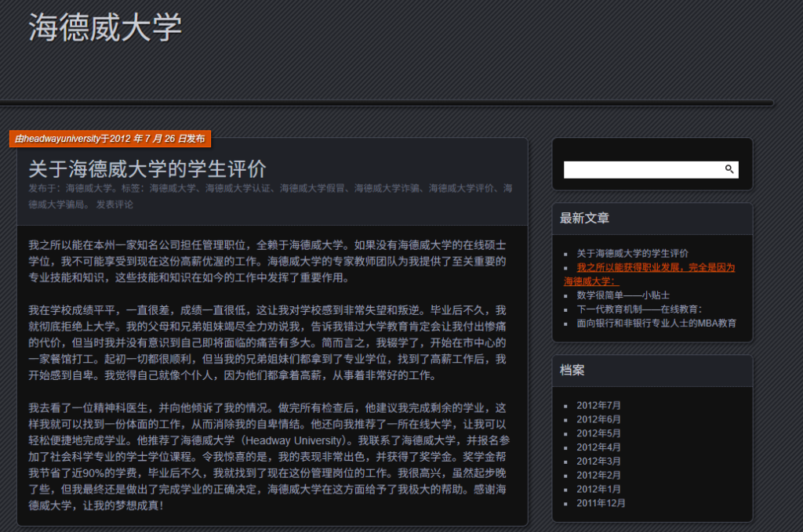Open recent post 下一代教育机制——在线教育

(x=639, y=309)
